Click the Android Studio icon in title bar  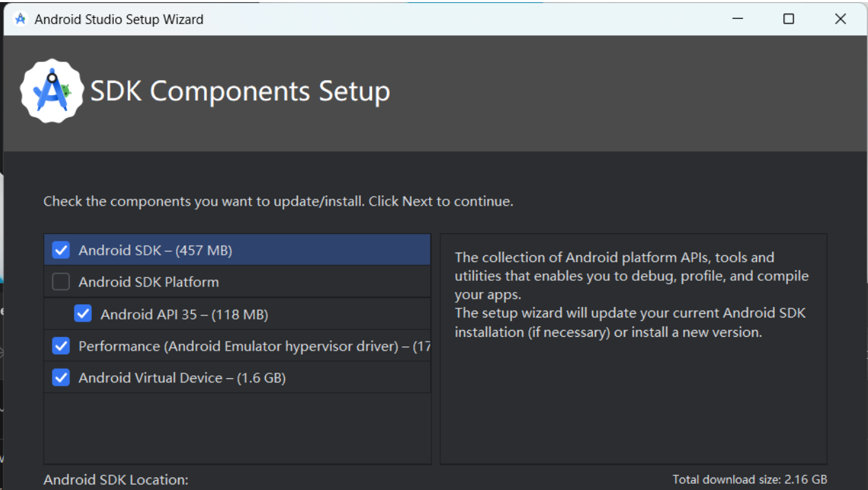click(21, 19)
